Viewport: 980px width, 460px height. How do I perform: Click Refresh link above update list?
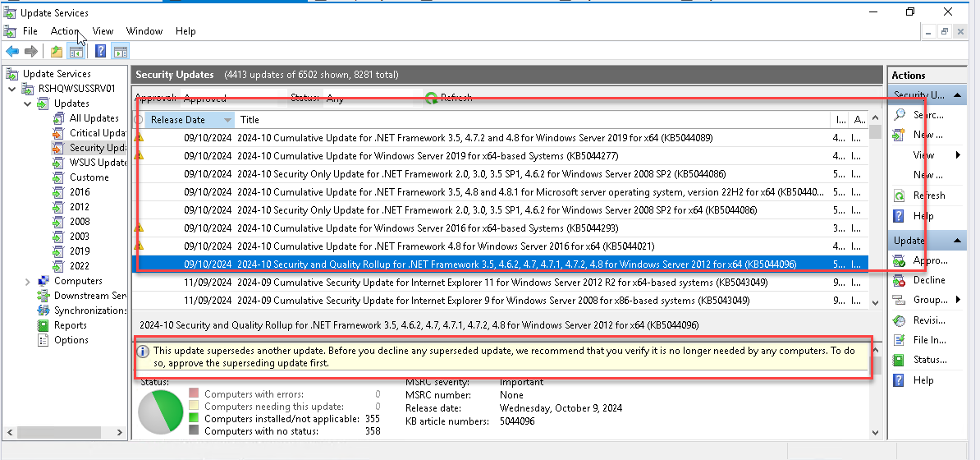click(x=449, y=98)
